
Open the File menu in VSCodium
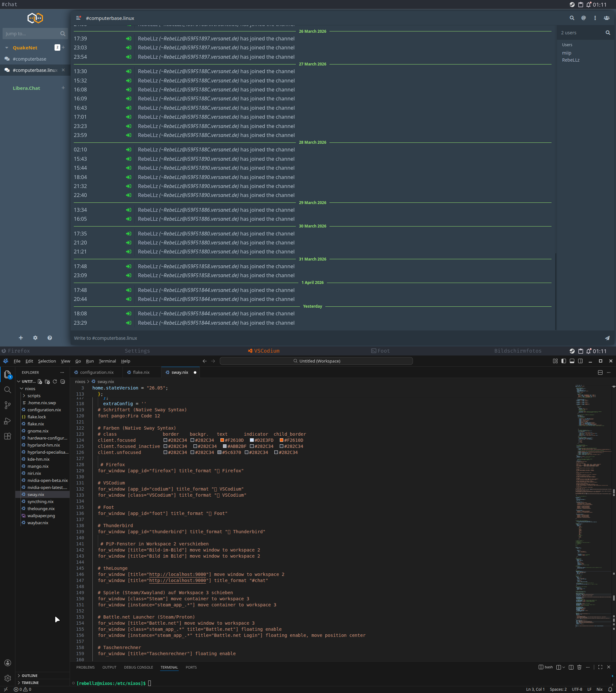click(17, 361)
